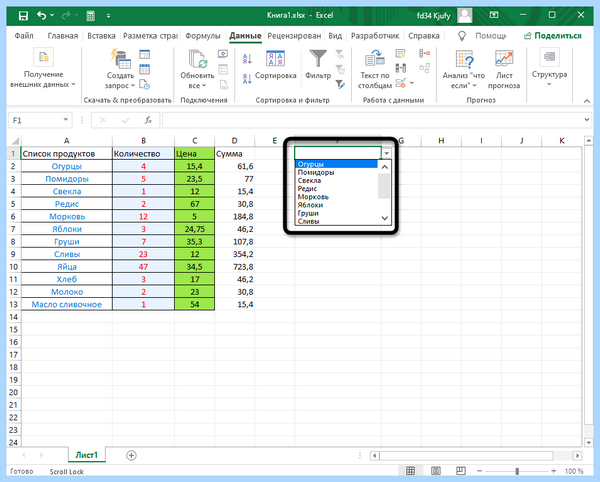The height and width of the screenshot is (482, 600).
Task: Click the zoom out minus button
Action: (480, 471)
